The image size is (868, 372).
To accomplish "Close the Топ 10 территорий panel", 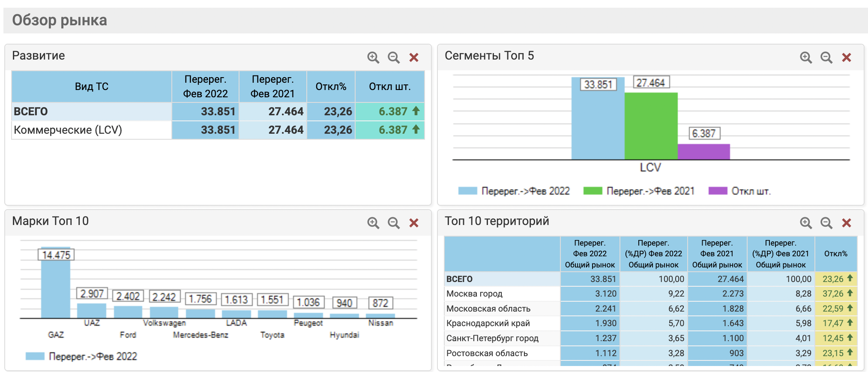I will (x=847, y=223).
